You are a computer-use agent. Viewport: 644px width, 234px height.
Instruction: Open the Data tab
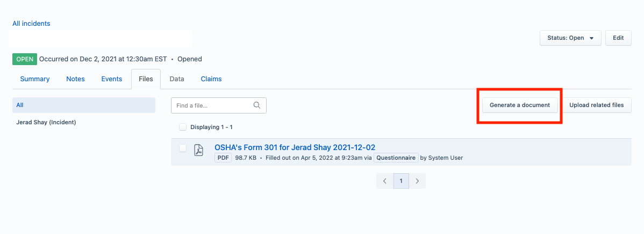(x=177, y=79)
